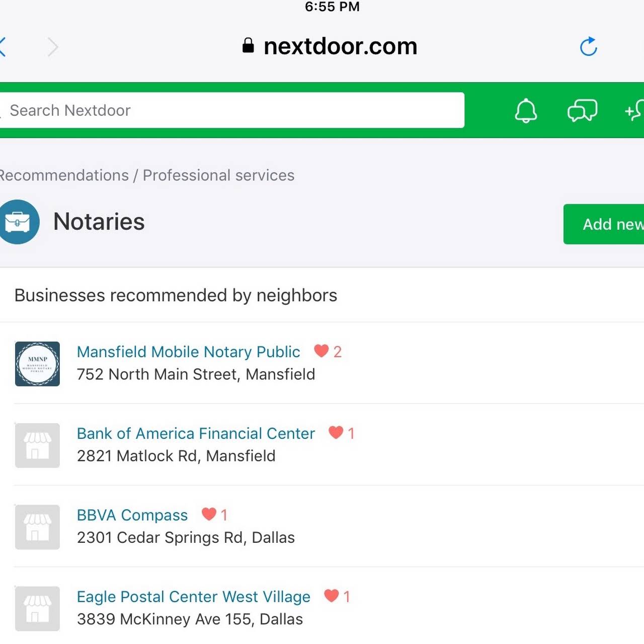
Task: Tap the invite neighbor icon
Action: point(635,110)
